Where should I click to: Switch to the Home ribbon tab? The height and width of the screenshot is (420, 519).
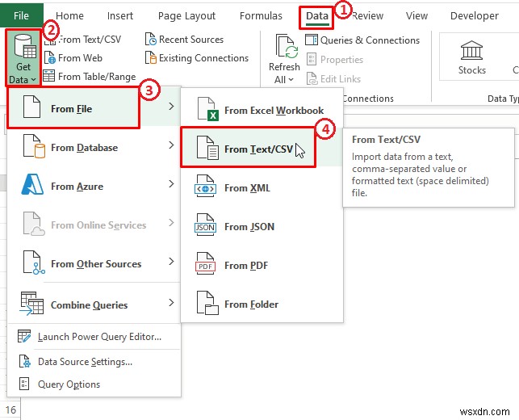point(69,15)
